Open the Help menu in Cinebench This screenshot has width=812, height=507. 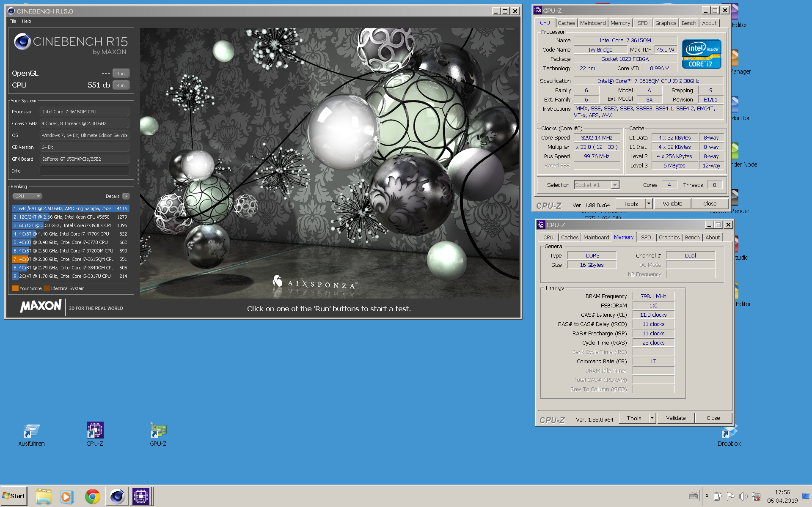[x=26, y=21]
